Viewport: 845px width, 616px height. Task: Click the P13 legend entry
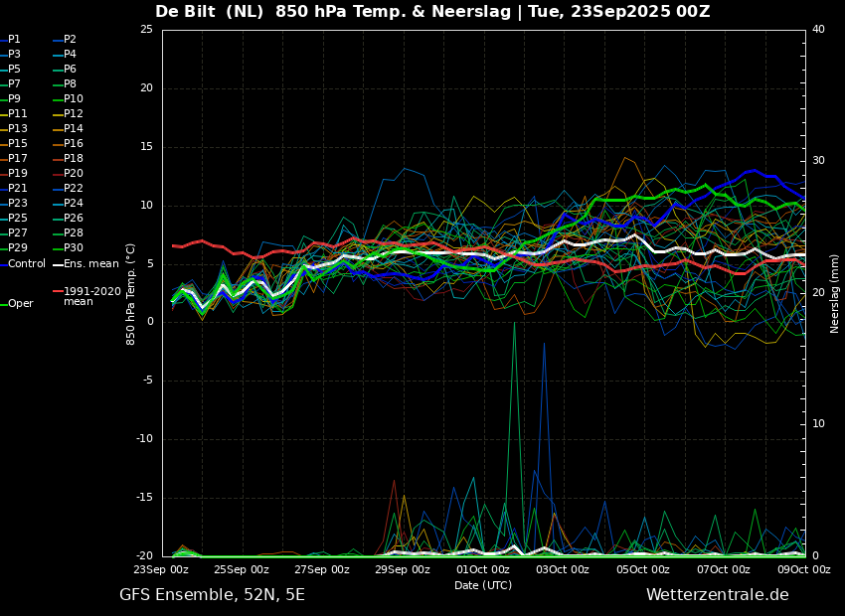[x=14, y=129]
